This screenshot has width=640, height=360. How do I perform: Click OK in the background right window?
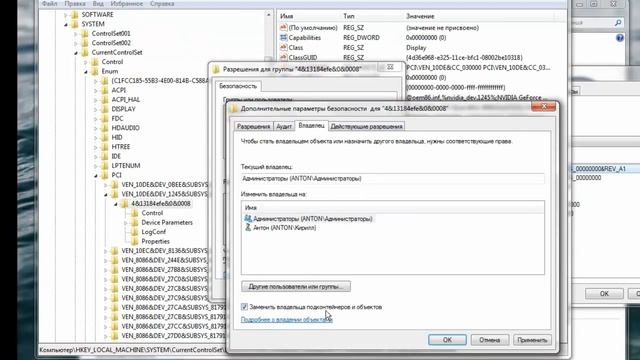click(604, 293)
